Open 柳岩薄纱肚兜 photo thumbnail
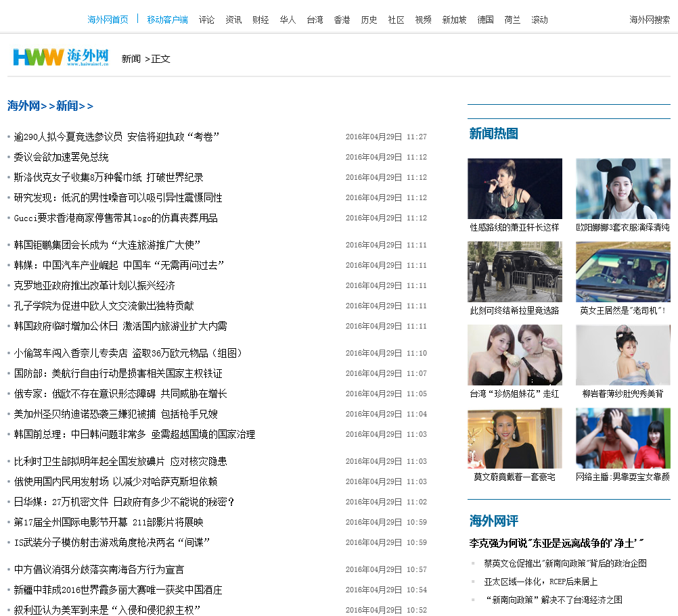The image size is (678, 616). pyautogui.click(x=623, y=355)
